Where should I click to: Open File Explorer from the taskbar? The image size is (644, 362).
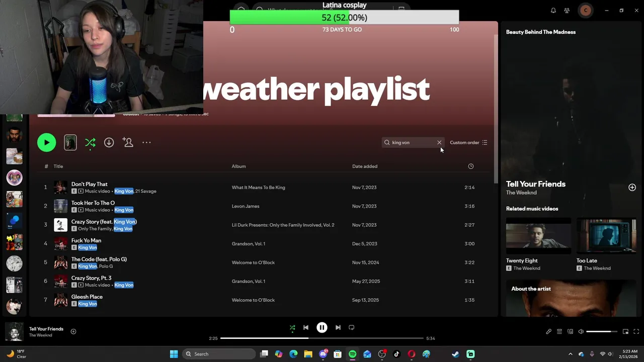click(x=308, y=354)
